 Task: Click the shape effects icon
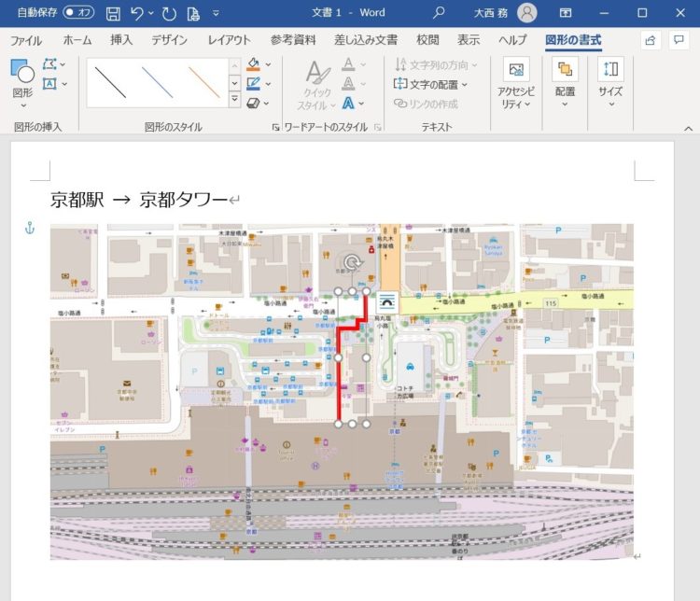coord(253,104)
